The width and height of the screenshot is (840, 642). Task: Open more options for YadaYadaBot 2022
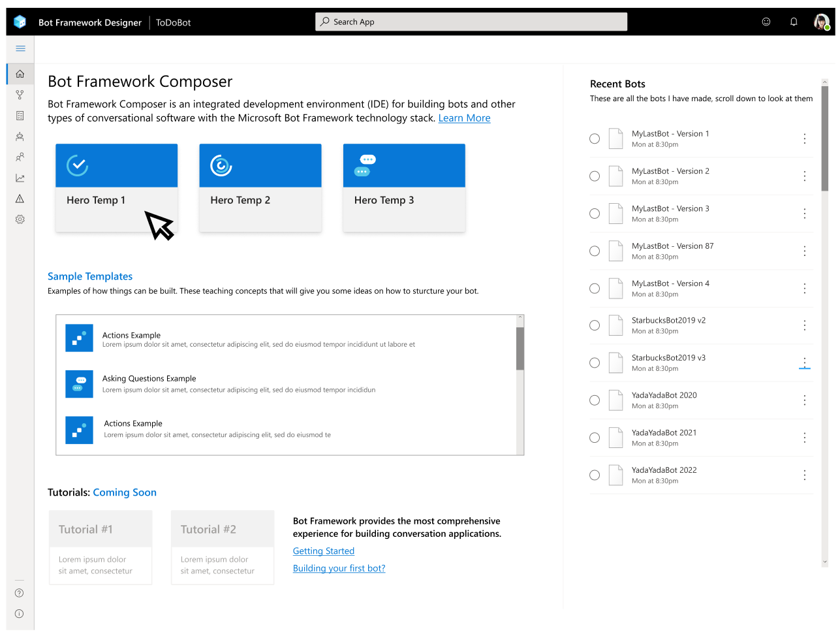(805, 475)
